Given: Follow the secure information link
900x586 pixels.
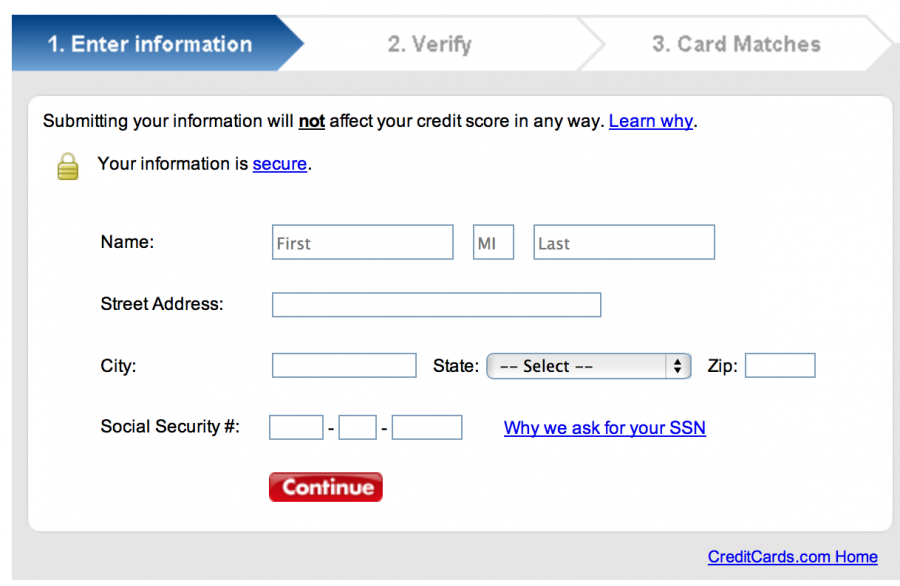Looking at the screenshot, I should (x=279, y=164).
